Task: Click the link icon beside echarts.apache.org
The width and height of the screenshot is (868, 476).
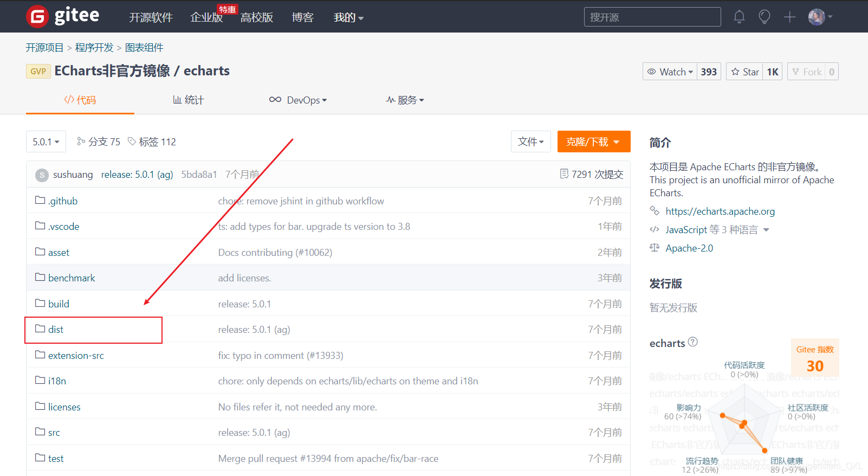Action: [655, 211]
